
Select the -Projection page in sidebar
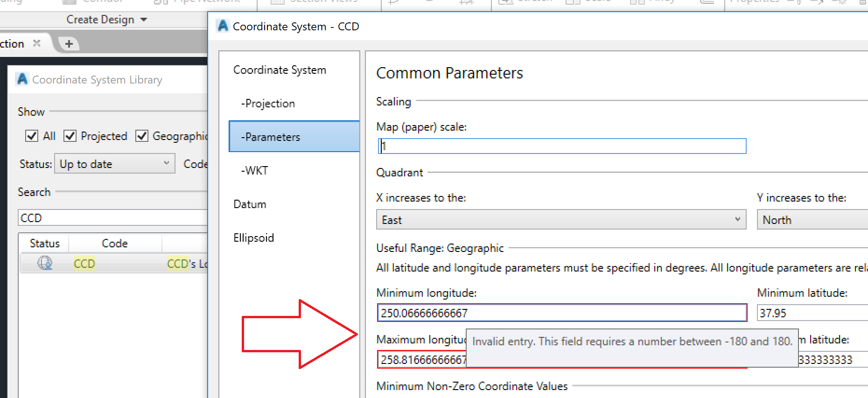(268, 104)
